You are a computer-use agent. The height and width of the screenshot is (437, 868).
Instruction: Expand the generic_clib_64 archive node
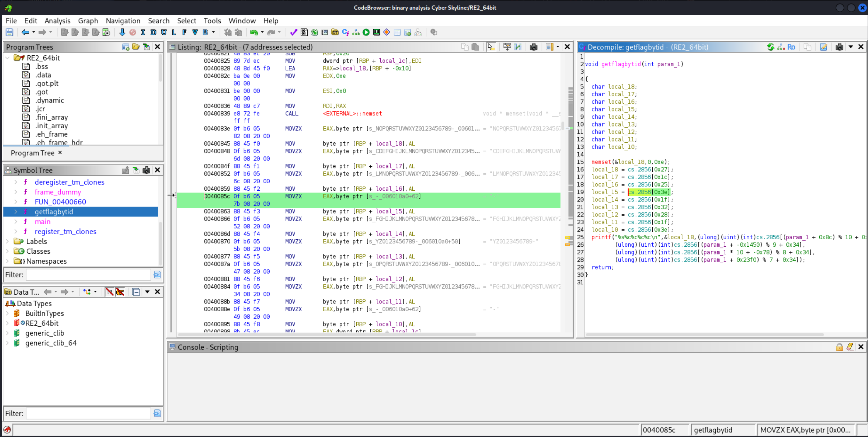7,343
